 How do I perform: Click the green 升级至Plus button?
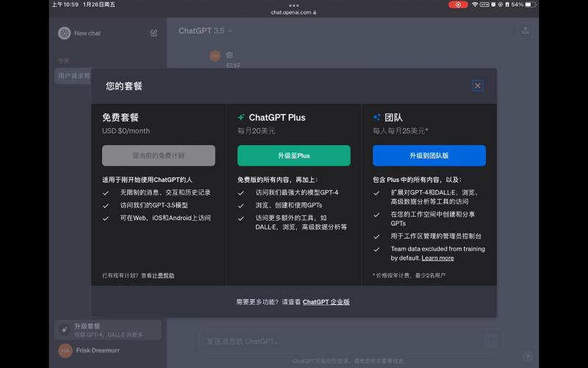point(294,155)
